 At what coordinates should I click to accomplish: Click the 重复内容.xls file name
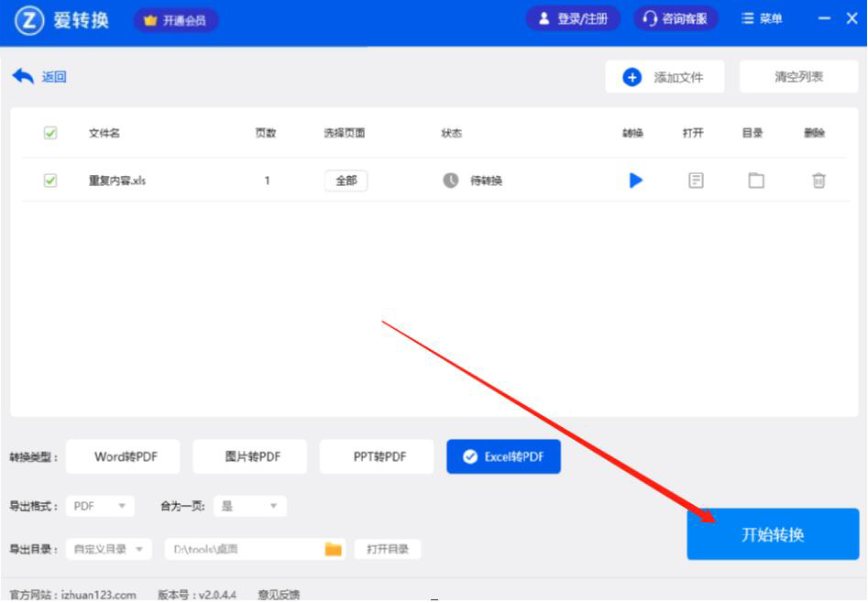click(116, 181)
